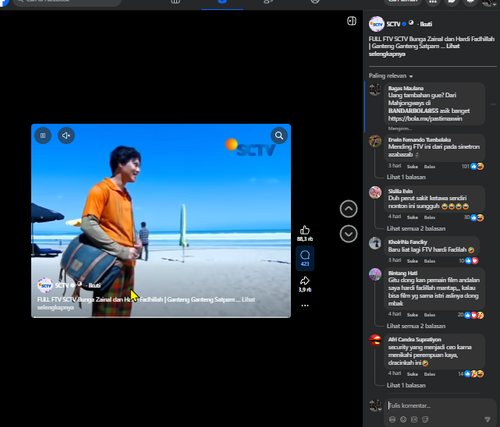Viewport: 500px width, 427px height.
Task: Click Suka under Khoirina Fandky's comment
Action: pyautogui.click(x=412, y=261)
